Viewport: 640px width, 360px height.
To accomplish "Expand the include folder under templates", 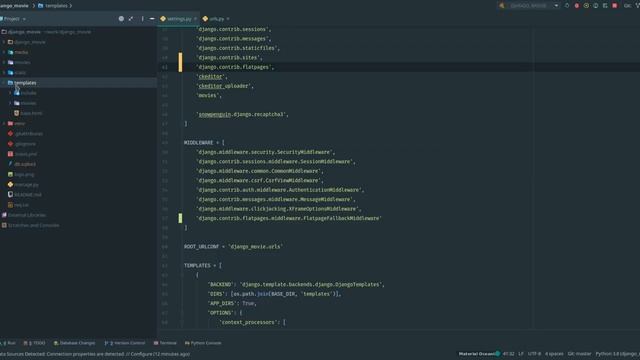I will click(x=11, y=93).
